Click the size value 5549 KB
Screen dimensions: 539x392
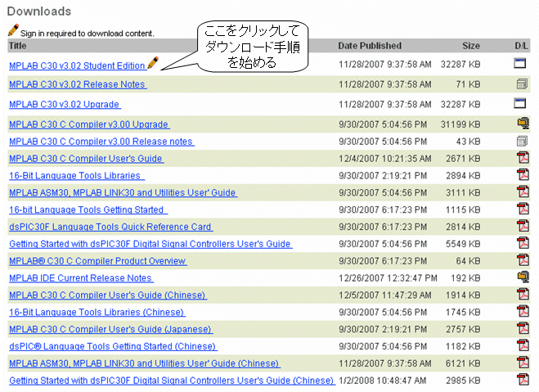pyautogui.click(x=463, y=244)
